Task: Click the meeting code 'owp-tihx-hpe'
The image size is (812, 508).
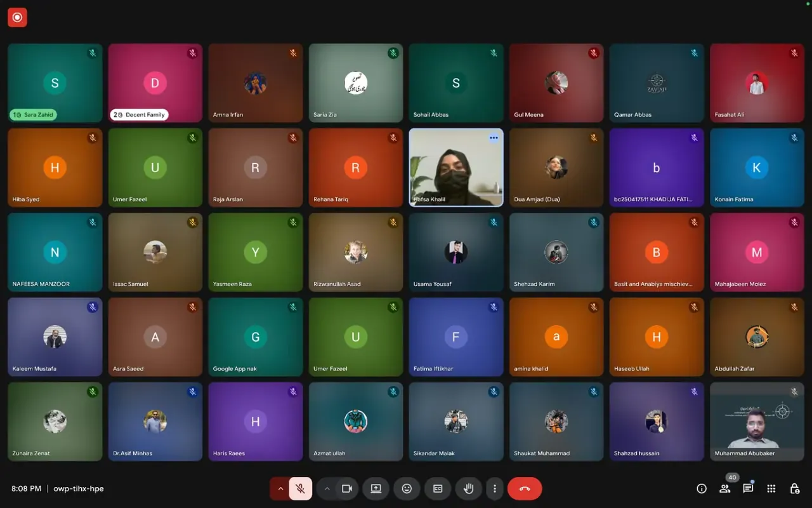Action: pos(79,488)
